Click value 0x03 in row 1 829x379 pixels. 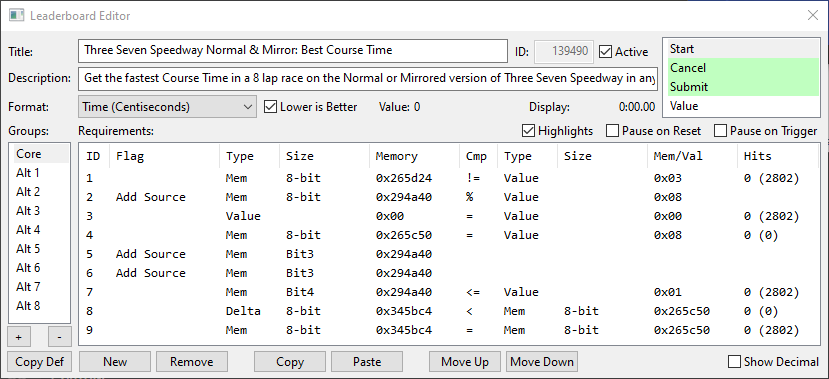668,178
